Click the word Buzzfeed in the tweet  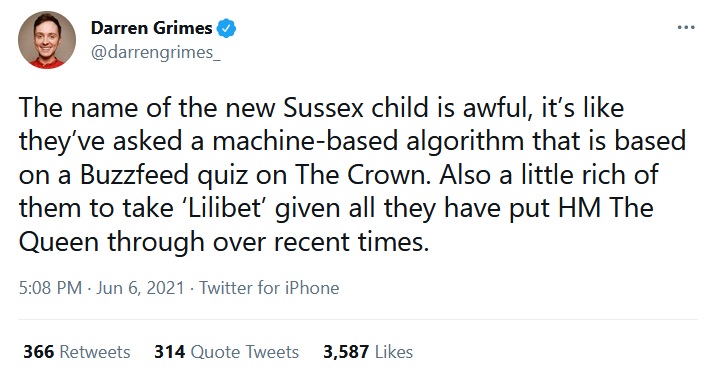134,175
